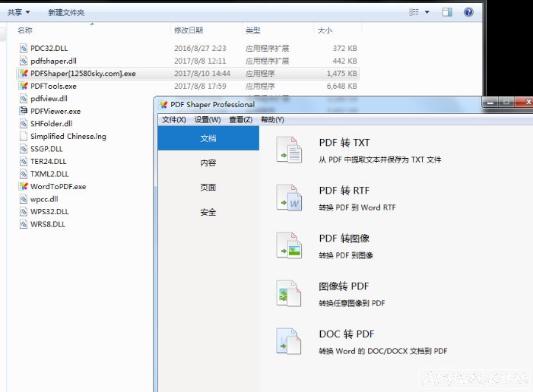Click the wpcc.dll file icon
Screen dimensions: 533x392
pyautogui.click(x=24, y=199)
